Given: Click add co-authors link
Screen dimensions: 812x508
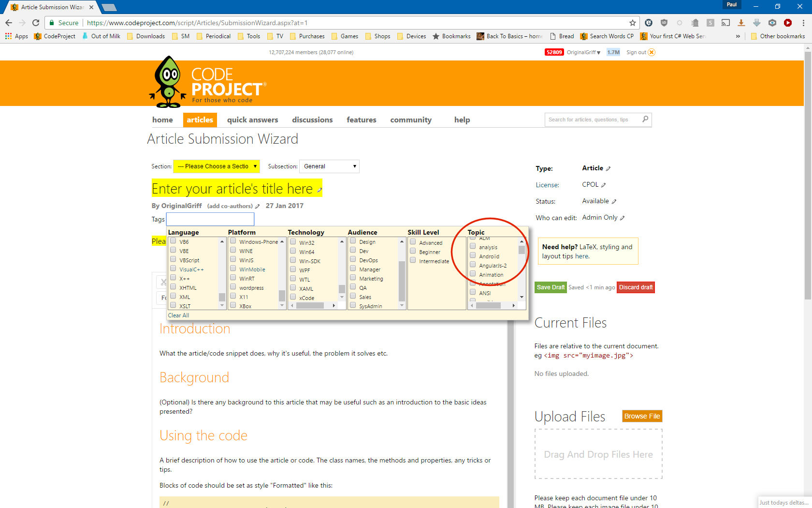Looking at the screenshot, I should (230, 206).
